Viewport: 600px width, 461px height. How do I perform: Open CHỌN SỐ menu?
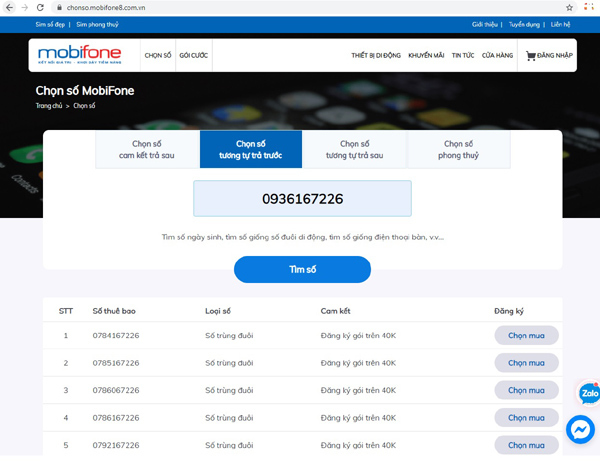pos(158,55)
